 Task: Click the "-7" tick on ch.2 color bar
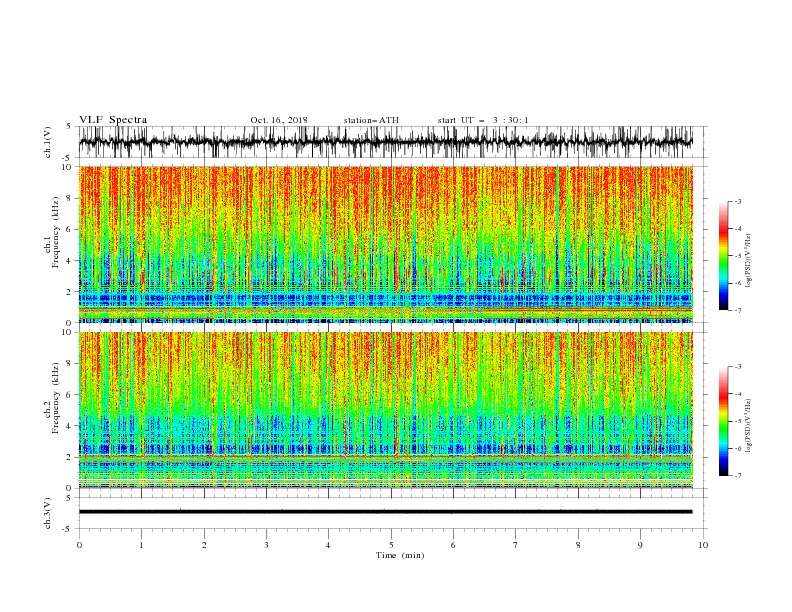[x=738, y=476]
